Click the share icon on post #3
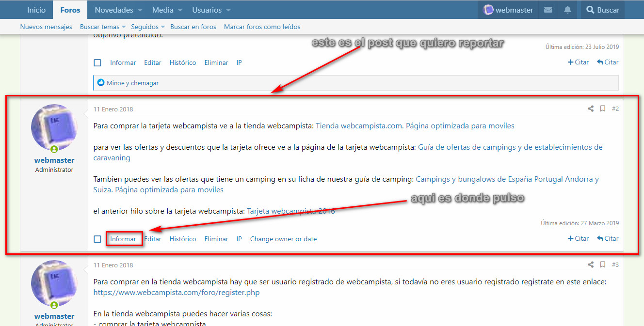This screenshot has height=326, width=644. pos(591,264)
